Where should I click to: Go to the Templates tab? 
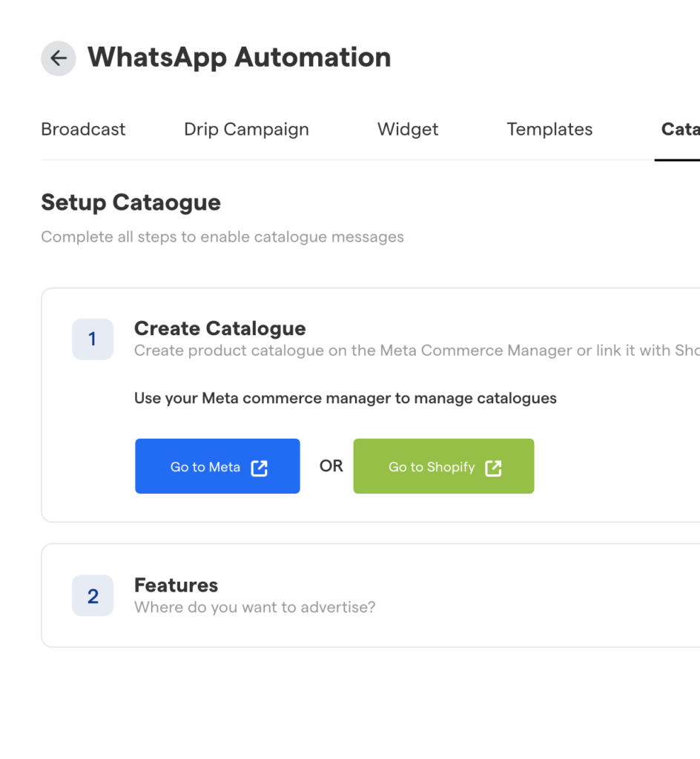point(549,129)
